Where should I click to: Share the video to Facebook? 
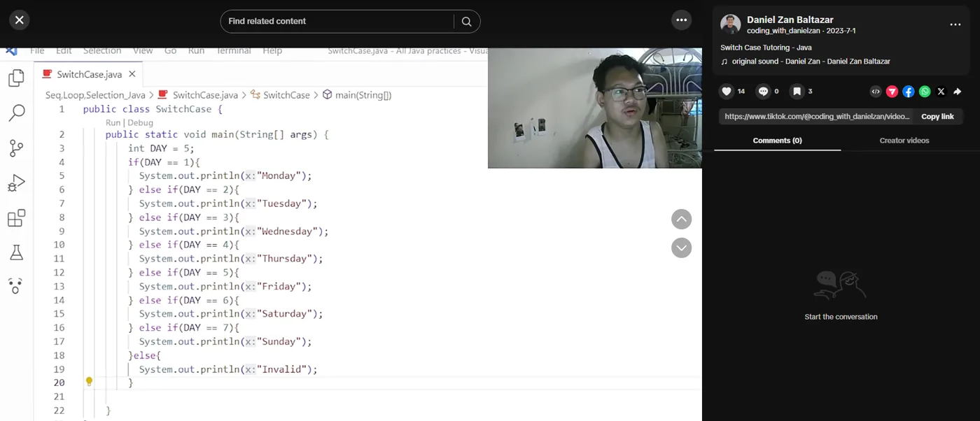click(908, 92)
